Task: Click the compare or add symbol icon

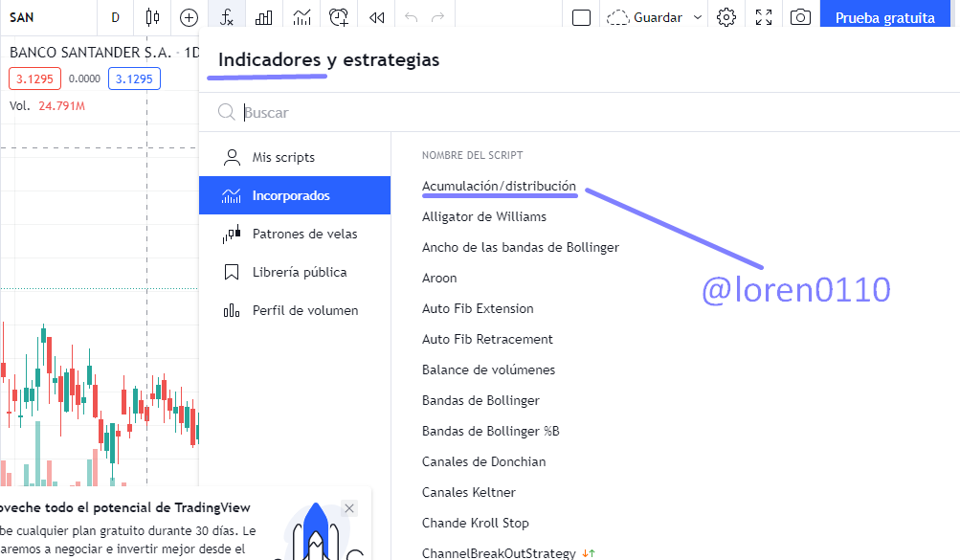Action: (x=190, y=18)
